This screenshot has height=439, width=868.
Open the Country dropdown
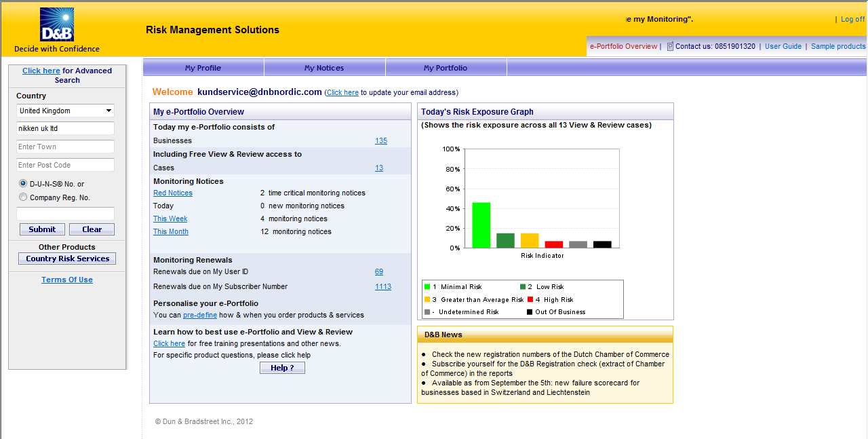(65, 111)
